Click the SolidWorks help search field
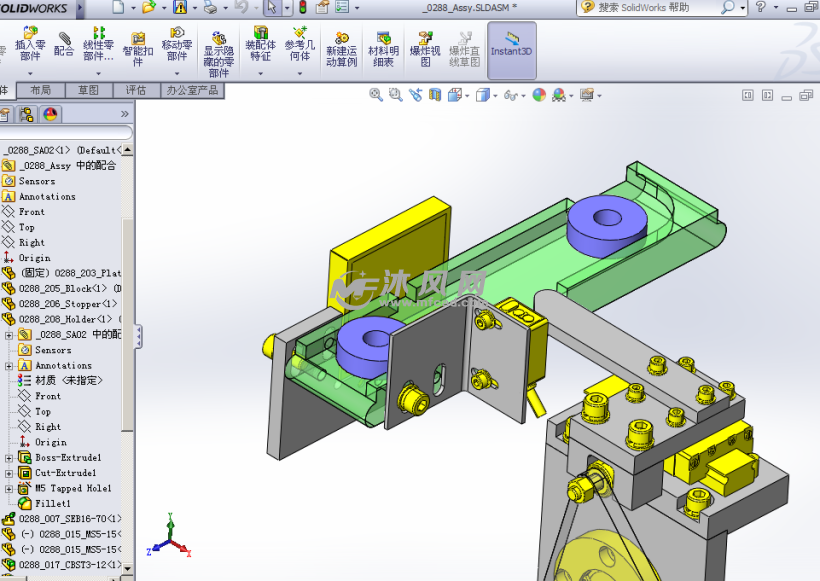 (658, 8)
